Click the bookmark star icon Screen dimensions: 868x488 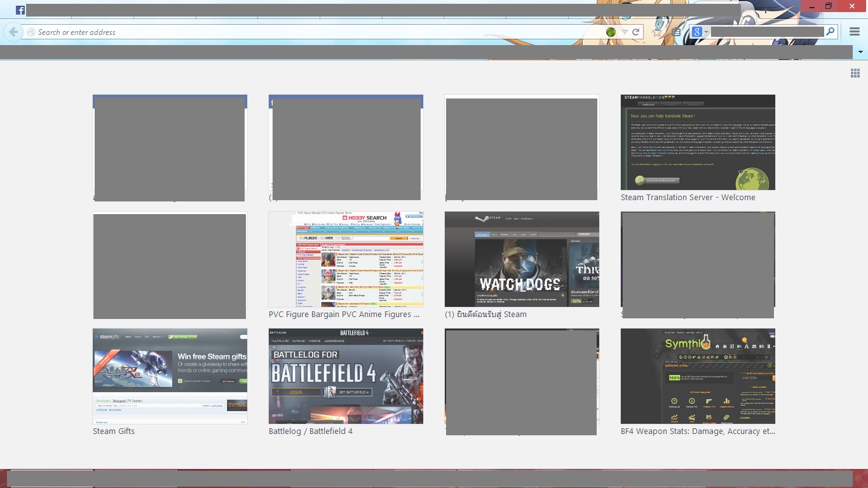(x=657, y=32)
